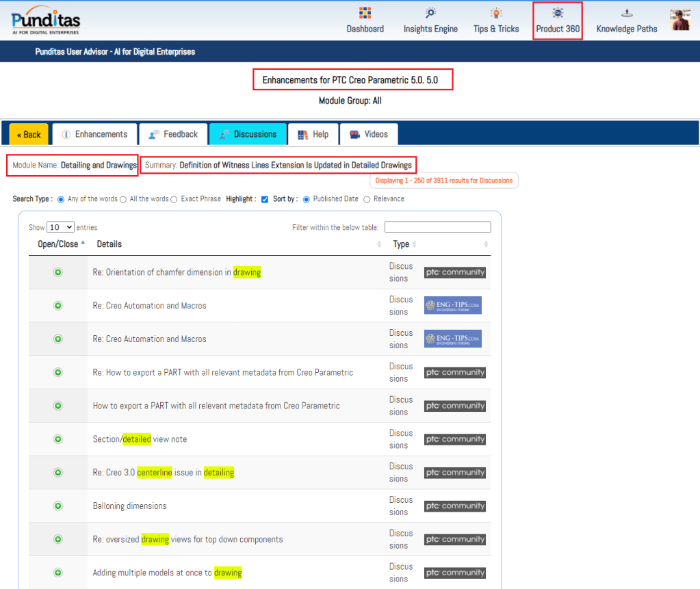Open the Product 360 icon

coord(558,14)
